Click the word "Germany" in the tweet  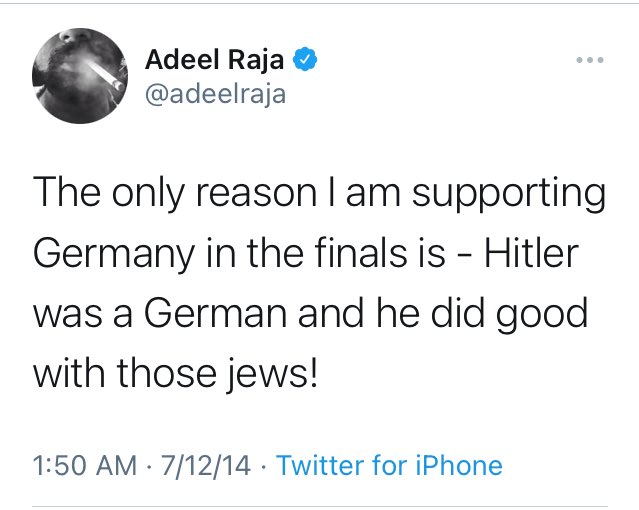[x=111, y=253]
